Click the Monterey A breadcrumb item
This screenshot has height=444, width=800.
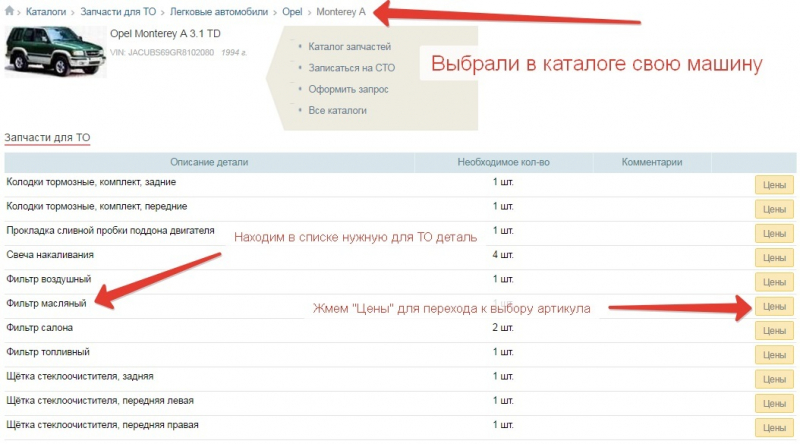tap(341, 12)
